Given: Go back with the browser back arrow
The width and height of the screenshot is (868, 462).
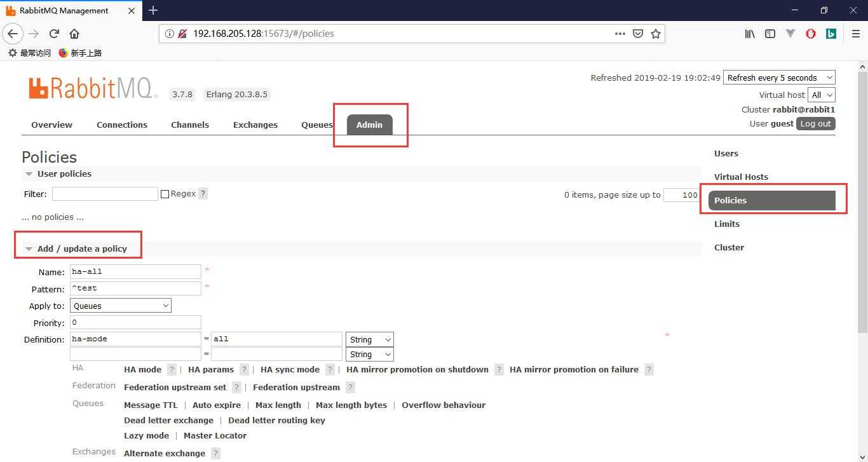Looking at the screenshot, I should pos(13,34).
